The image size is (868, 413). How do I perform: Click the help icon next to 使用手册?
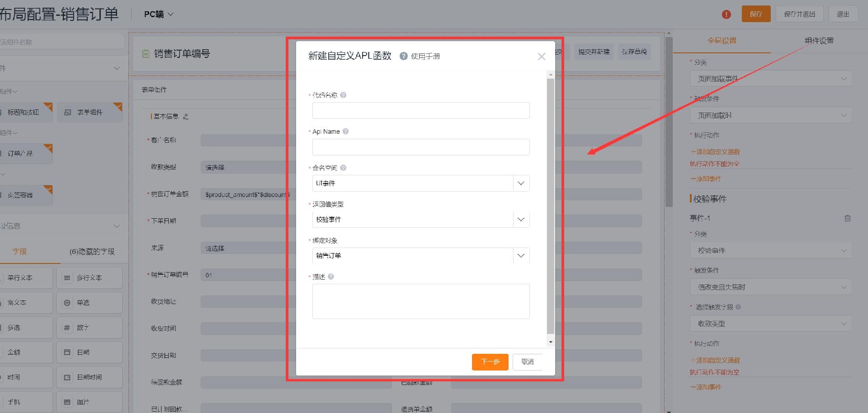click(x=404, y=56)
